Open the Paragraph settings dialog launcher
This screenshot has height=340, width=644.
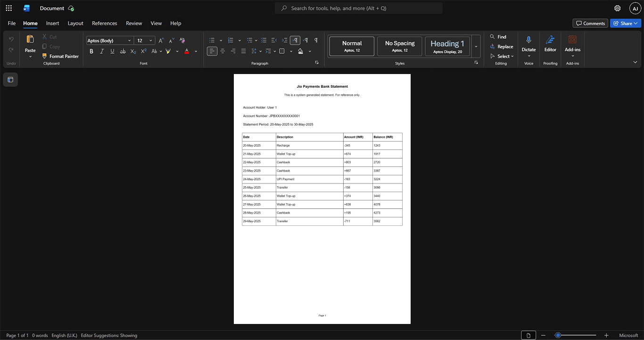317,63
